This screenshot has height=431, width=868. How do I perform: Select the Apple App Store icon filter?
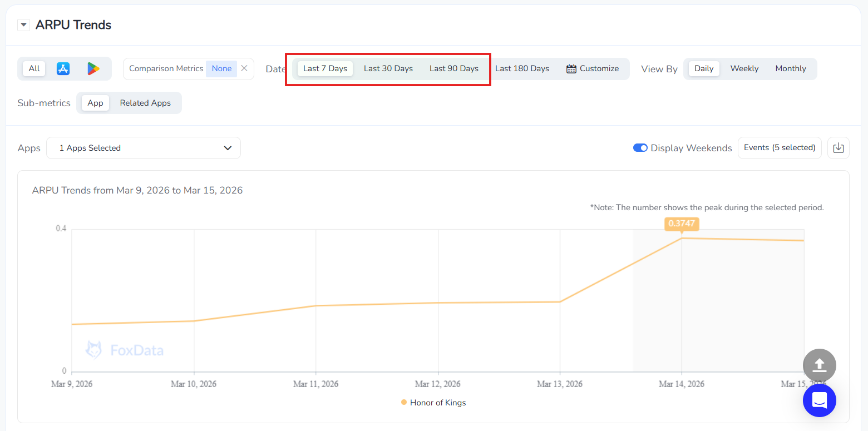(63, 68)
